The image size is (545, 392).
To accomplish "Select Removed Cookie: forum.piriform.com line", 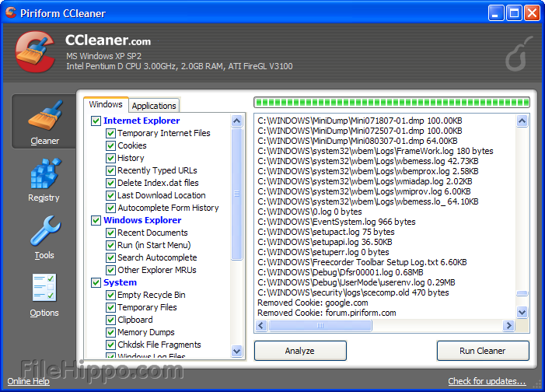I will pyautogui.click(x=327, y=313).
